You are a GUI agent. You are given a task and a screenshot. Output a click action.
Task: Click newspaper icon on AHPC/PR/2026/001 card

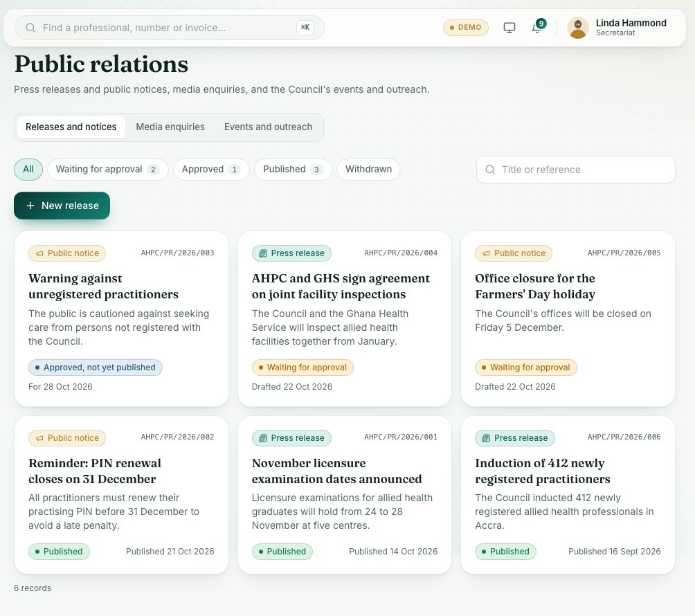click(x=263, y=438)
